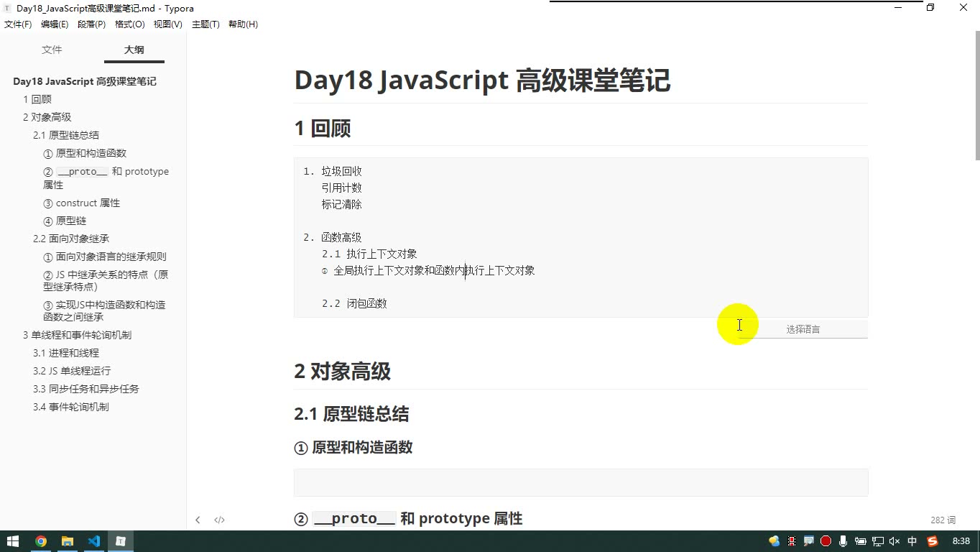Click the 282 词 word count indicator

coord(943,520)
